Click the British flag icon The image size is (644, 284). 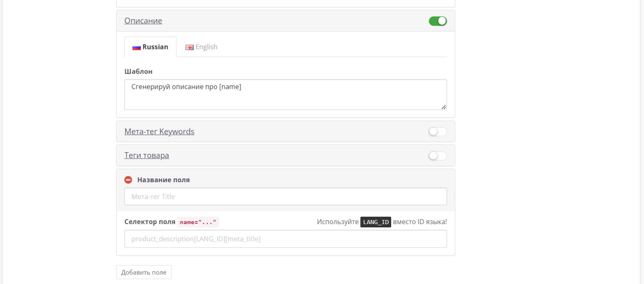click(x=190, y=47)
